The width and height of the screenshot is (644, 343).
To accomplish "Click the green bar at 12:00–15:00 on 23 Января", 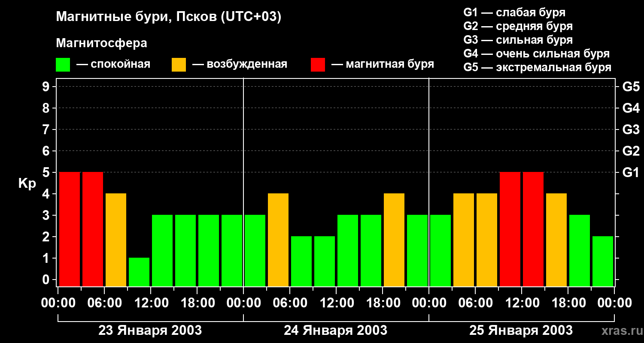I will (x=162, y=250).
